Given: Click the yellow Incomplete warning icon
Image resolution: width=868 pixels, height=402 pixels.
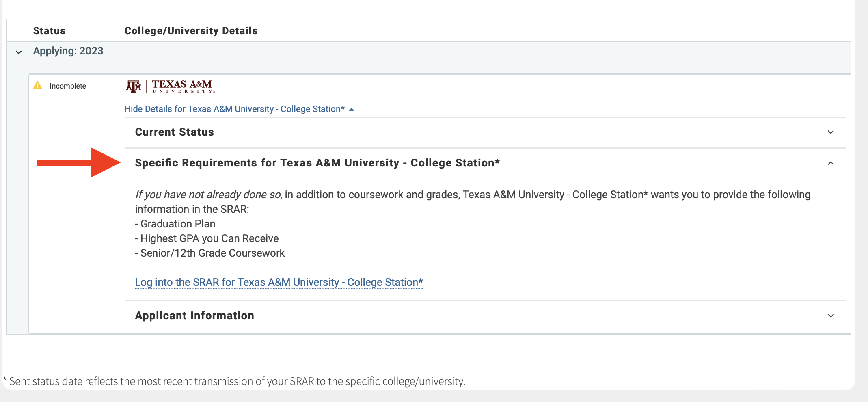Looking at the screenshot, I should pyautogui.click(x=38, y=85).
